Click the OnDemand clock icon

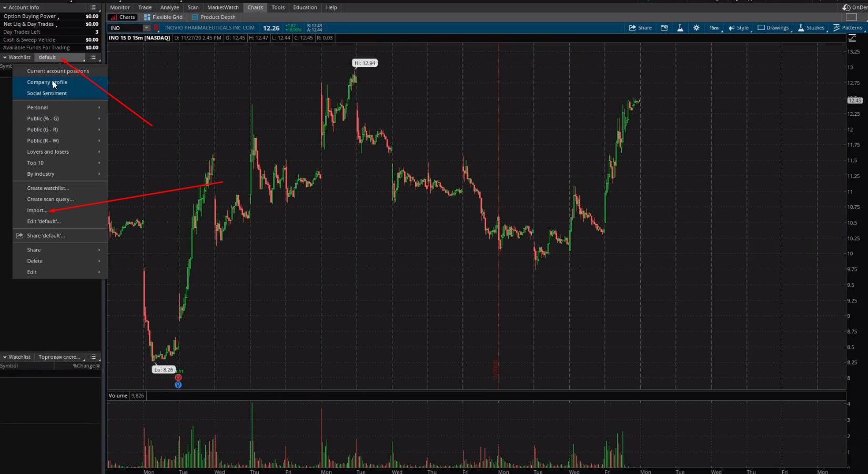[x=846, y=7]
